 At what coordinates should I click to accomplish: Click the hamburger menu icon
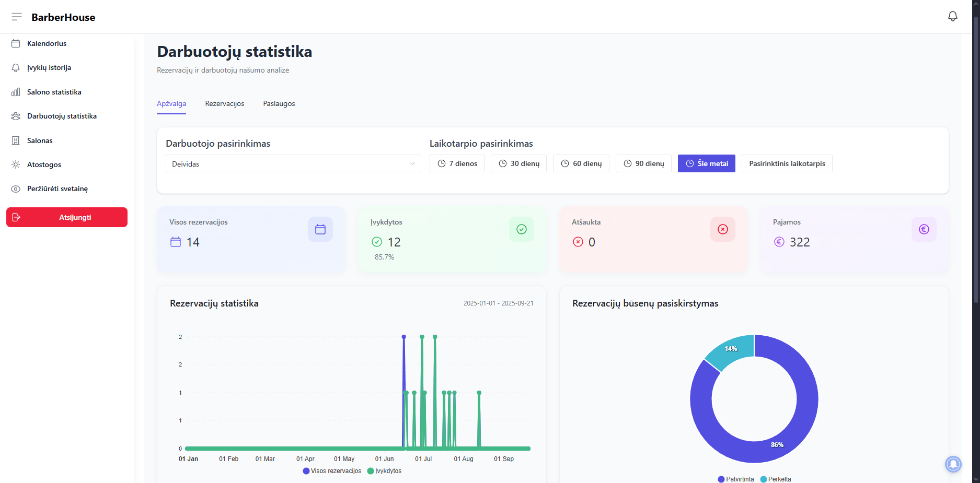pyautogui.click(x=17, y=17)
